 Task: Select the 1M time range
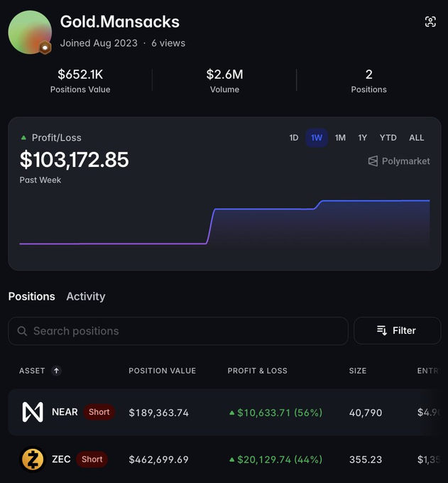pyautogui.click(x=340, y=138)
